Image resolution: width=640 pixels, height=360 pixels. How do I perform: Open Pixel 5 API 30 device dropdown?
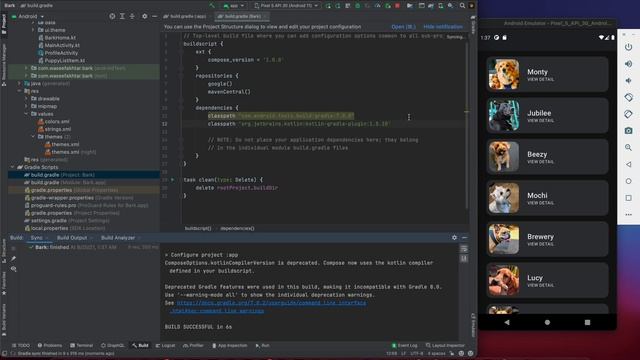[286, 6]
